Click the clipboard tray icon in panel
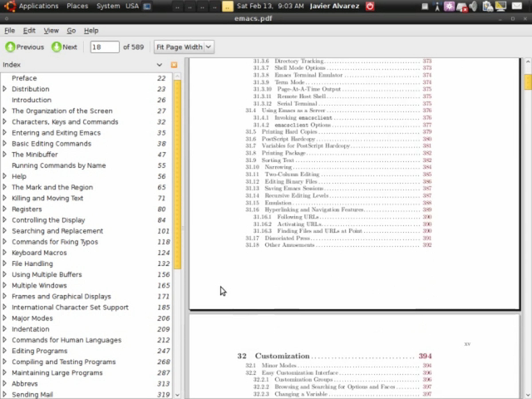This screenshot has width=532, height=399. coord(487,6)
